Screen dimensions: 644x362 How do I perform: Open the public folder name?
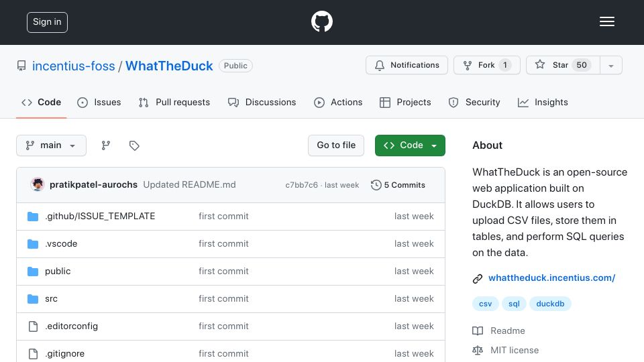tap(58, 271)
